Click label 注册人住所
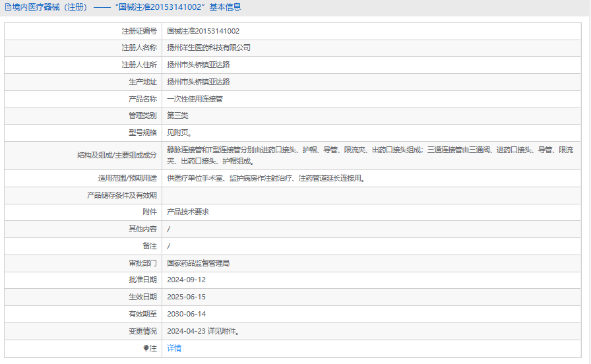 click(139, 65)
